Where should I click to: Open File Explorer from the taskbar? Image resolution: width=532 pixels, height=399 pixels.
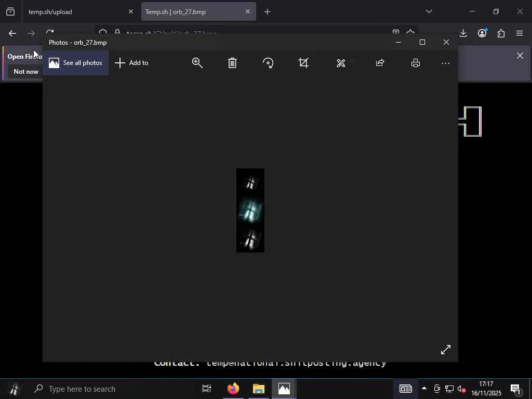click(x=259, y=389)
